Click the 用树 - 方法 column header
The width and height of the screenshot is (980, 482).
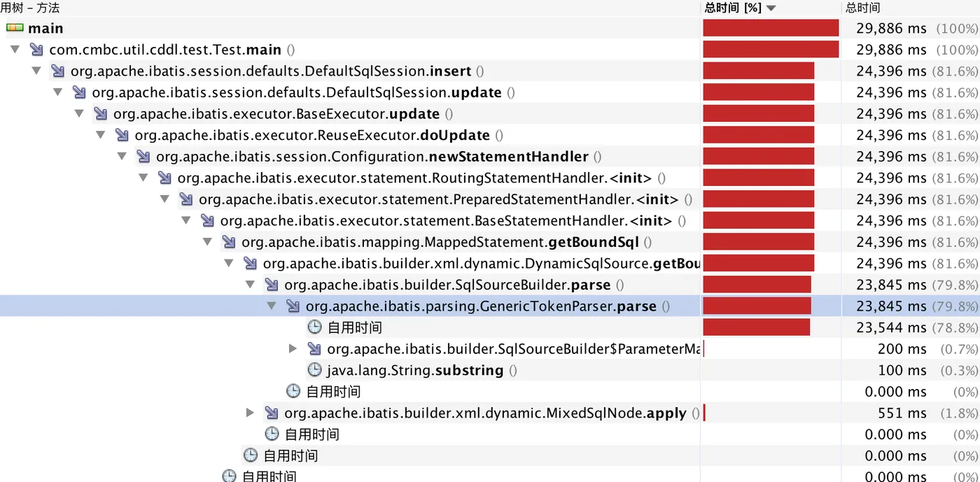click(x=30, y=8)
